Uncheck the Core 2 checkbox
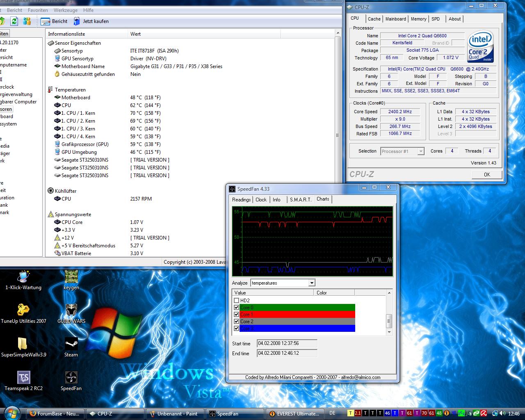The height and width of the screenshot is (420, 525). tap(236, 322)
